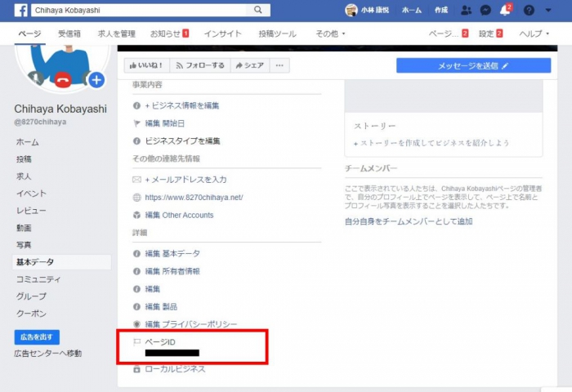
Task: Select 動画 in left sidebar
Action: 24,228
